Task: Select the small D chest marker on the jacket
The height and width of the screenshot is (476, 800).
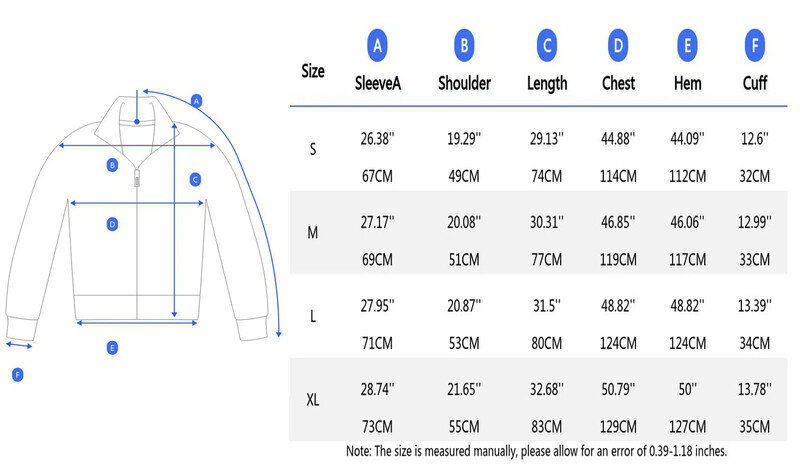Action: tap(112, 224)
